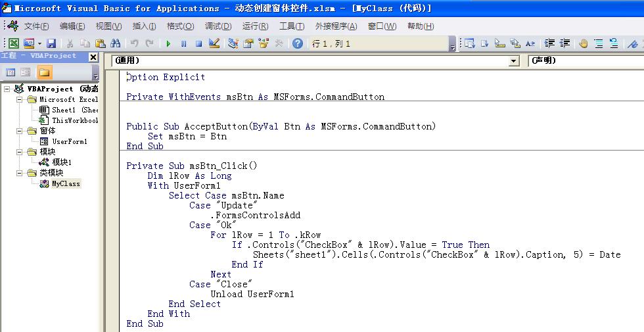Image resolution: width=644 pixels, height=332 pixels.
Task: Click the 'Option Explicit' code line
Action: tap(166, 78)
